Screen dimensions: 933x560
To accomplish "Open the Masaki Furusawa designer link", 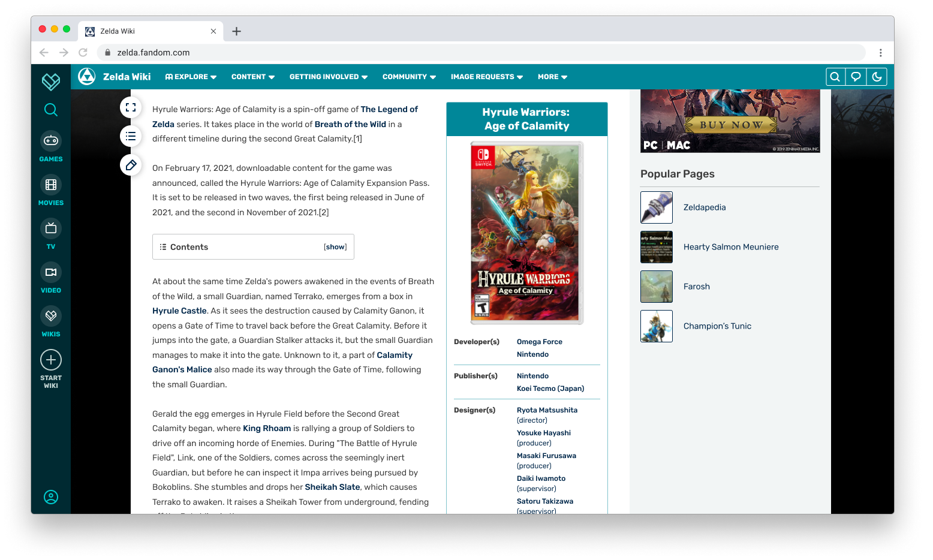I will click(x=546, y=456).
